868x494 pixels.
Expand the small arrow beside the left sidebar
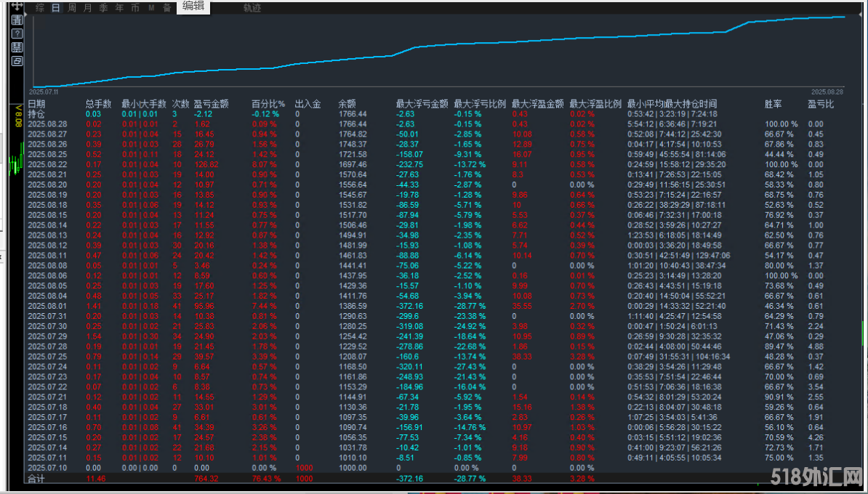[x=26, y=14]
